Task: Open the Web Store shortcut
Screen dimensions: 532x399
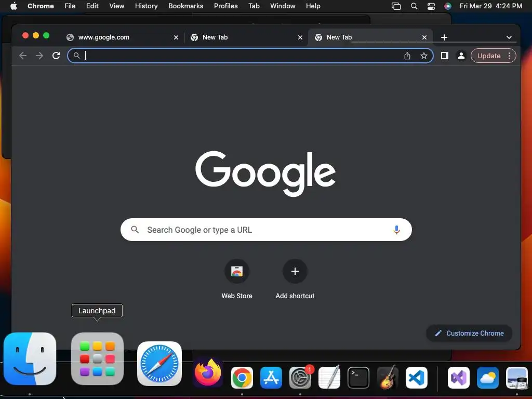Action: click(x=237, y=271)
